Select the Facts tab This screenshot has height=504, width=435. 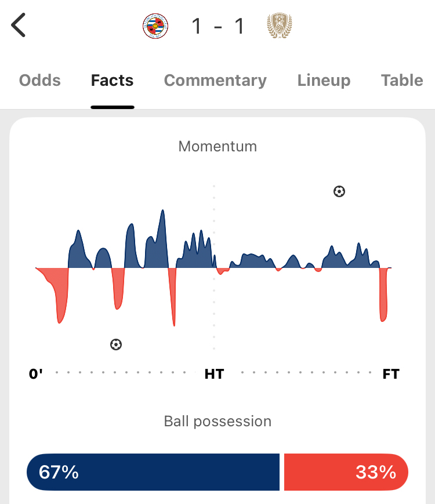(x=113, y=81)
